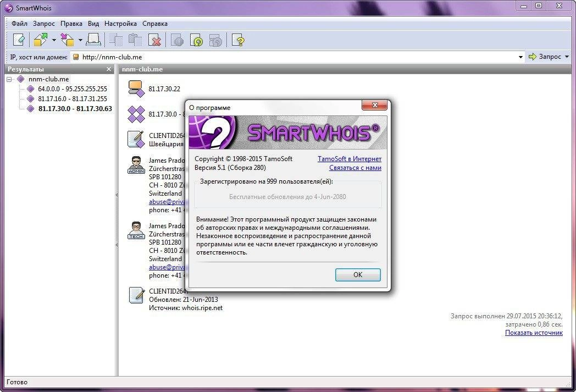The image size is (576, 392).
Task: Click the ADMIN contact person icon
Action: click(136, 164)
